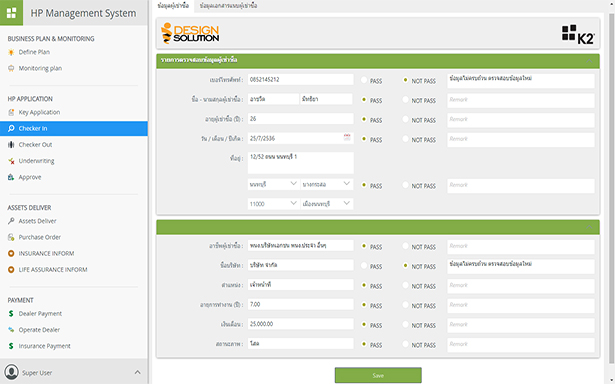The width and height of the screenshot is (615, 384).
Task: Open Dealer Payment item
Action: click(40, 314)
